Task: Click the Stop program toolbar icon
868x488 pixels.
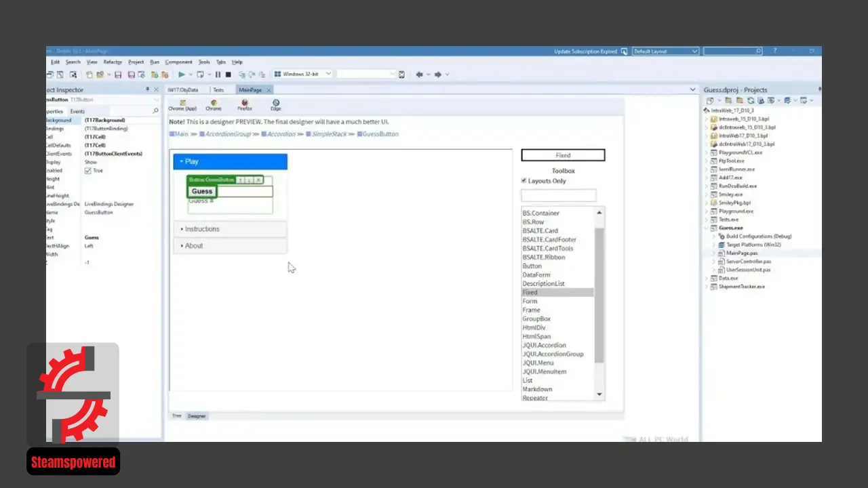Action: (228, 75)
